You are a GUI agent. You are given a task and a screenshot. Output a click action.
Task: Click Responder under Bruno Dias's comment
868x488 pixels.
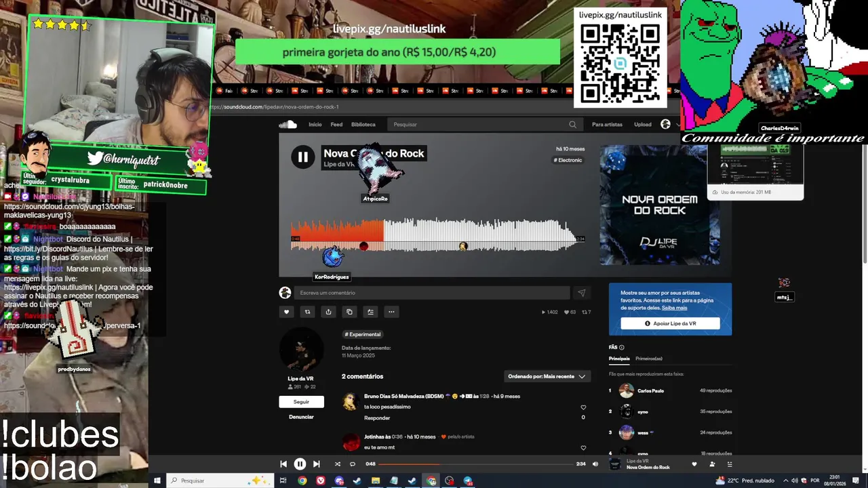(x=377, y=418)
